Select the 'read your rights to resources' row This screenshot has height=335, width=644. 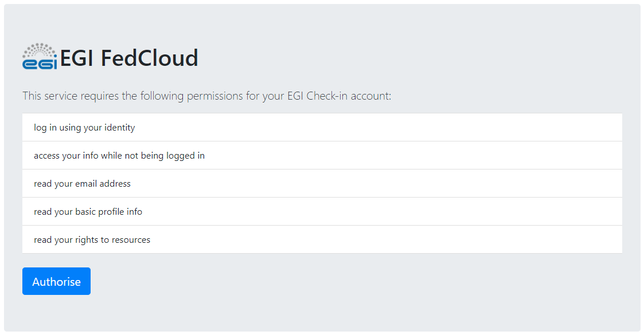(x=322, y=239)
